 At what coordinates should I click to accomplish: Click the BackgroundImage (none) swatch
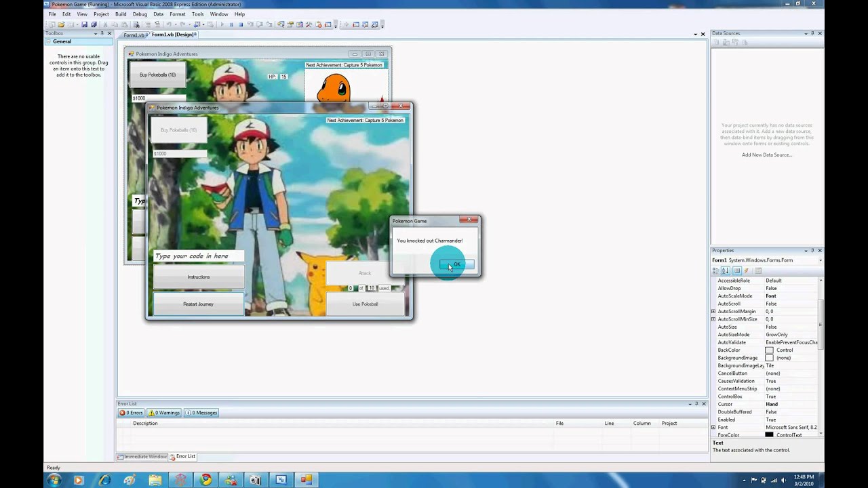pyautogui.click(x=769, y=358)
